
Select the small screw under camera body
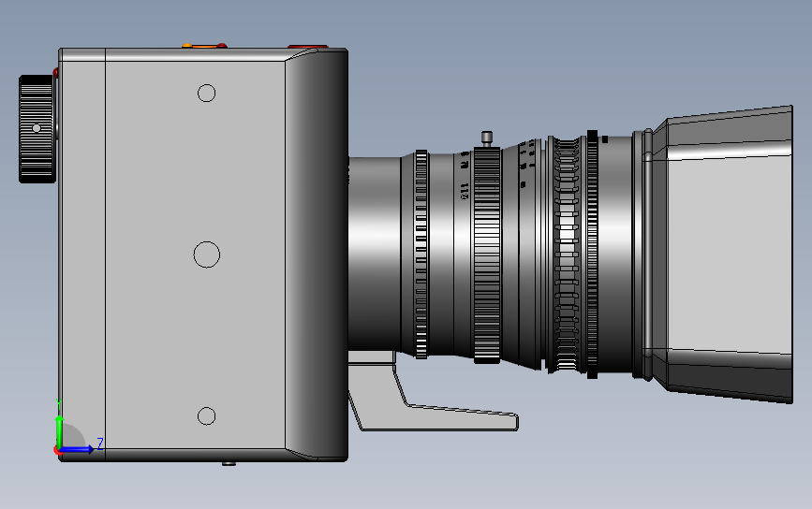point(229,463)
